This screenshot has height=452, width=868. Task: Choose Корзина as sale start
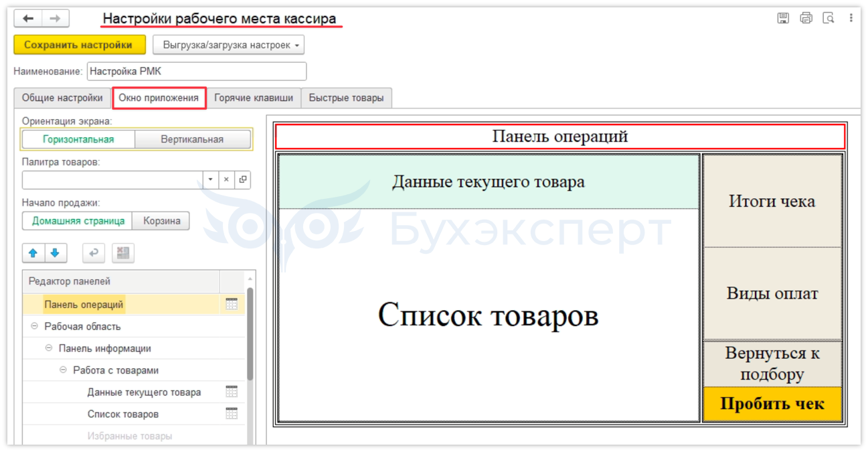pos(161,220)
